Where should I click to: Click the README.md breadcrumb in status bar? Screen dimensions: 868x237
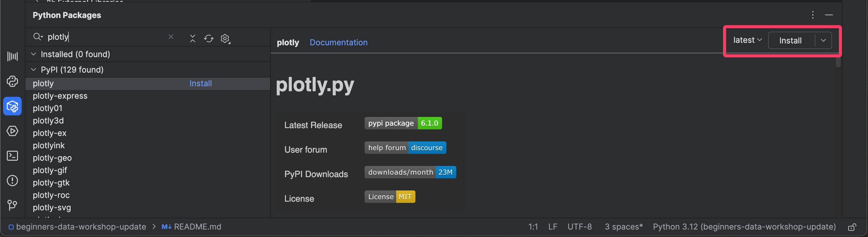coord(191,227)
